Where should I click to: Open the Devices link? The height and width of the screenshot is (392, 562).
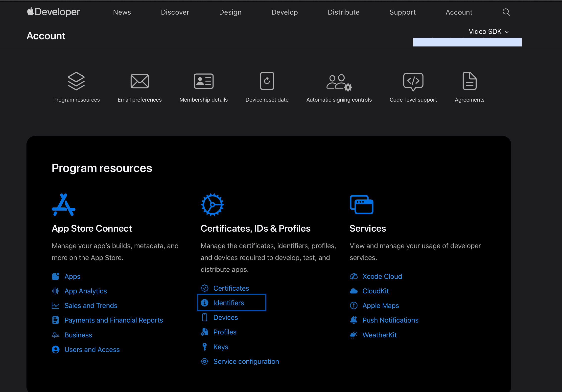coord(226,317)
